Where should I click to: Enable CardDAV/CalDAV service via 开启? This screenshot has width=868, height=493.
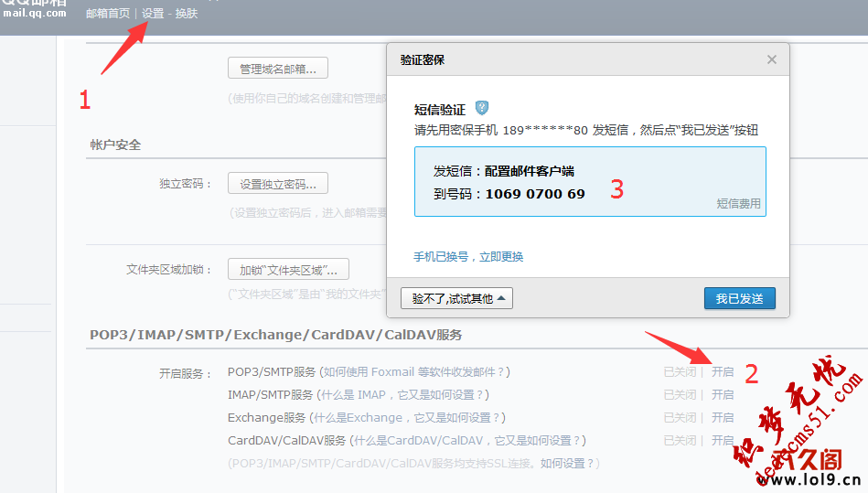723,441
